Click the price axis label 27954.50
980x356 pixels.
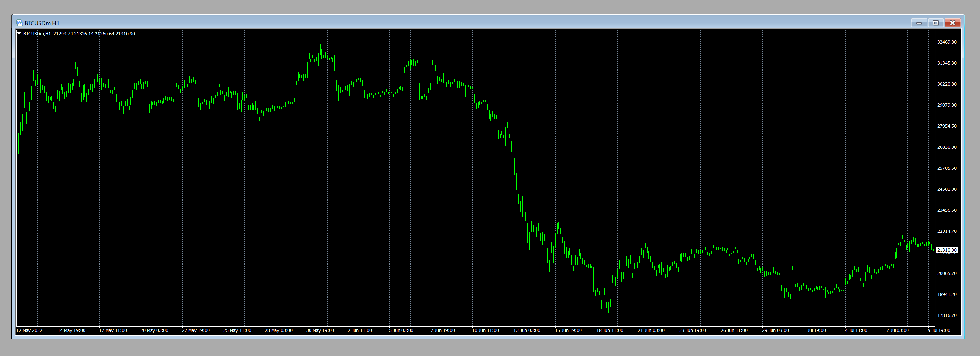pos(947,126)
